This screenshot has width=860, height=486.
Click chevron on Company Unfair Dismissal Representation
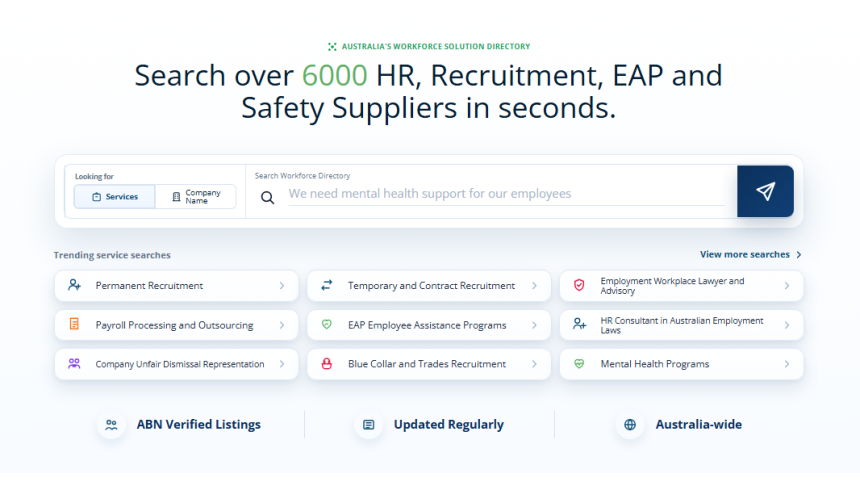point(282,364)
